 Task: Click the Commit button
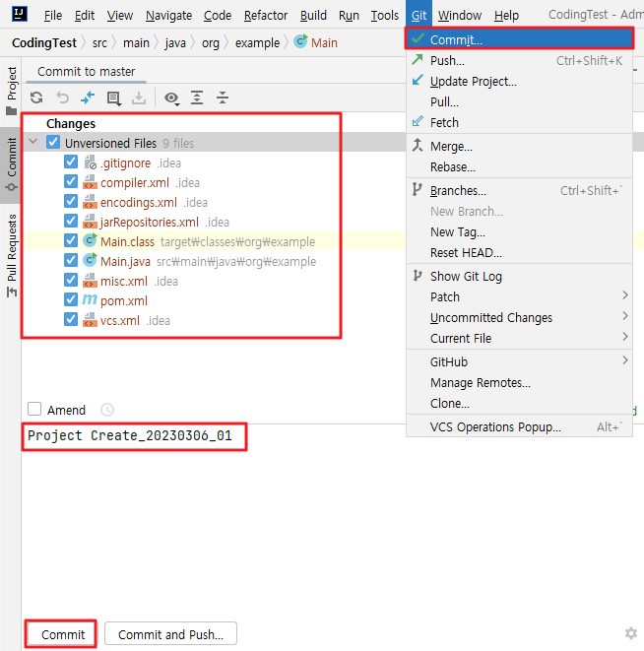click(x=61, y=633)
